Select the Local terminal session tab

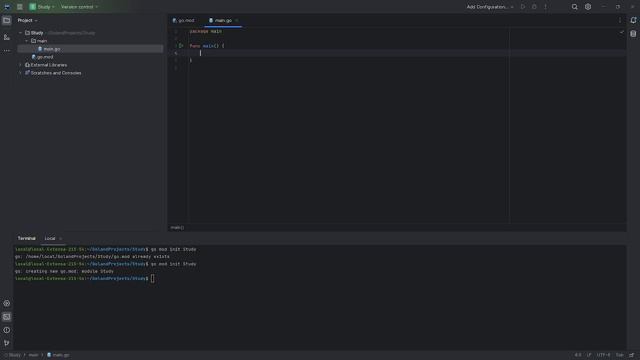(50, 238)
